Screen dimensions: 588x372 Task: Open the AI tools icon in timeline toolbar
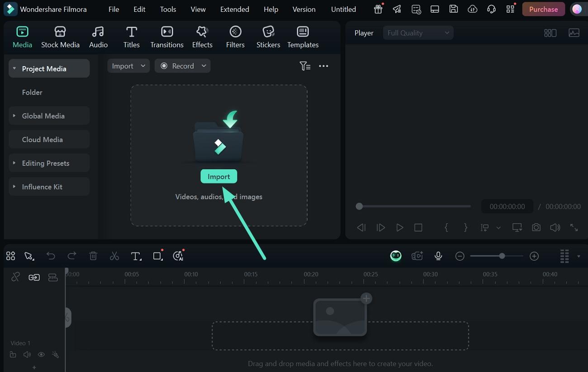coord(178,256)
